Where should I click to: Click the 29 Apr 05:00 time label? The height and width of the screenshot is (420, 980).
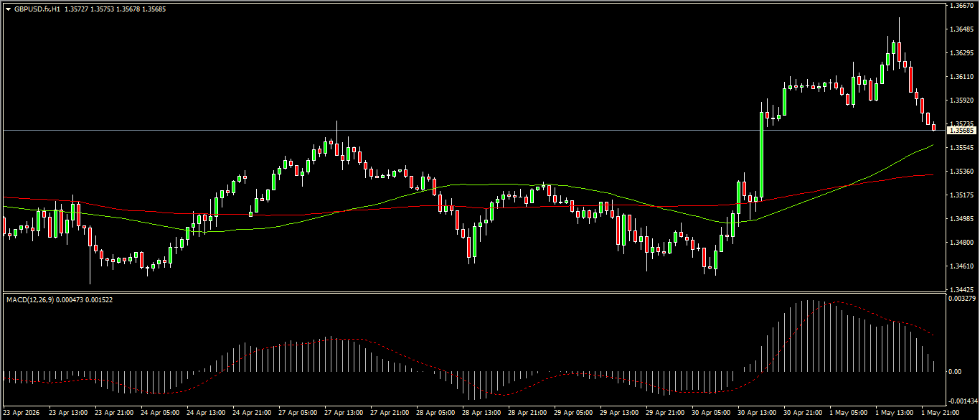coord(573,414)
